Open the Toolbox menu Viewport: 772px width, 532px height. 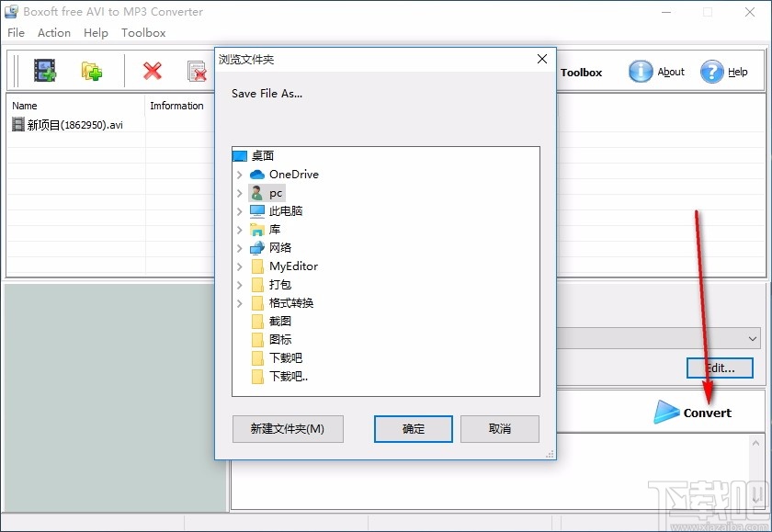[143, 32]
